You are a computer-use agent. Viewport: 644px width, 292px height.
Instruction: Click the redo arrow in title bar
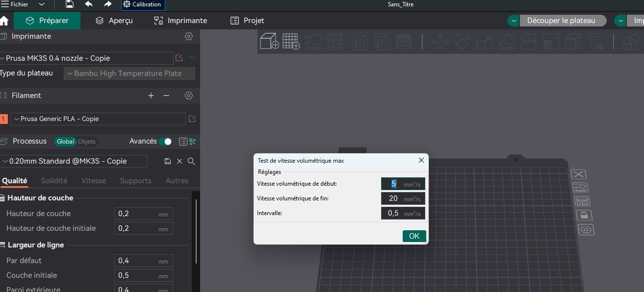click(x=108, y=4)
